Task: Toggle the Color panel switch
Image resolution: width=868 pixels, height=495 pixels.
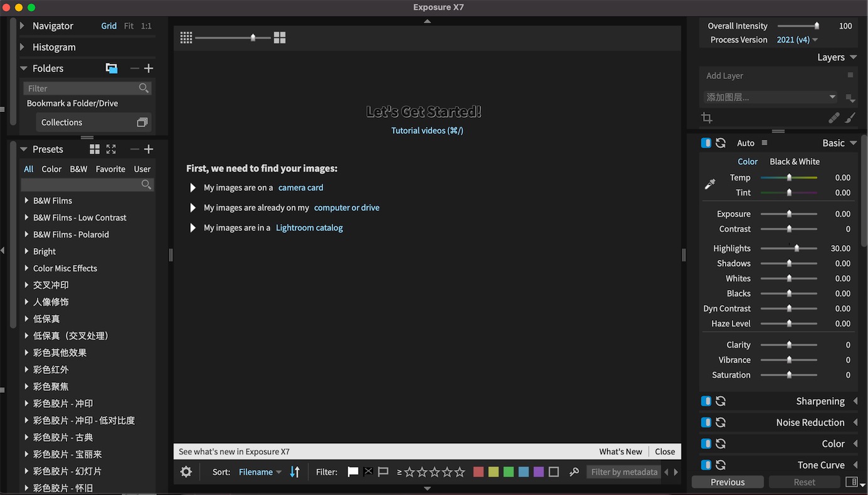Action: tap(706, 444)
